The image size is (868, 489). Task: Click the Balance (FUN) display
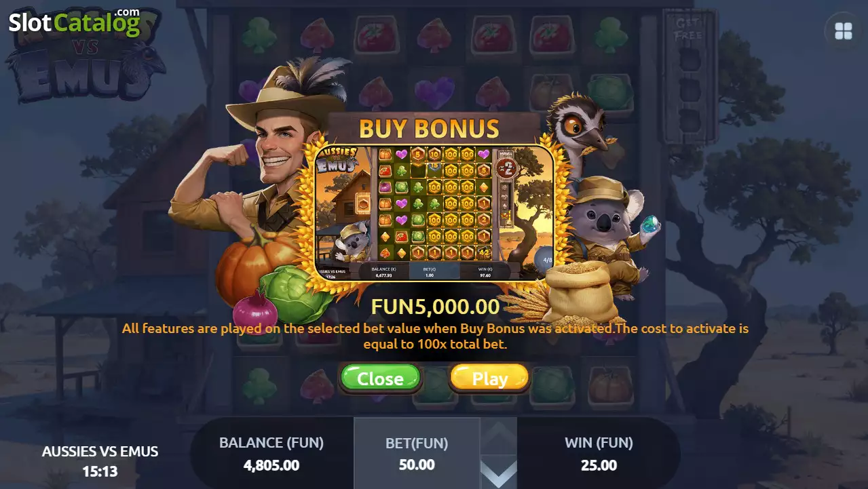pos(271,453)
